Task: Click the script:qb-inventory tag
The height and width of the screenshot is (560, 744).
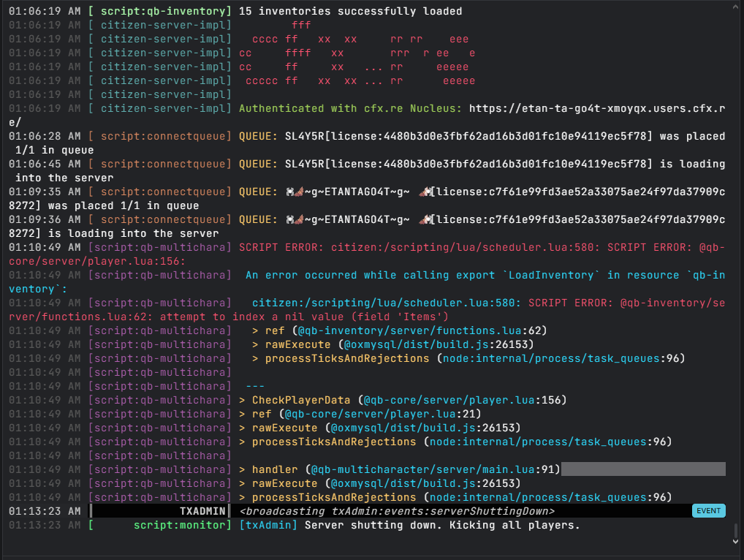Action: (159, 11)
